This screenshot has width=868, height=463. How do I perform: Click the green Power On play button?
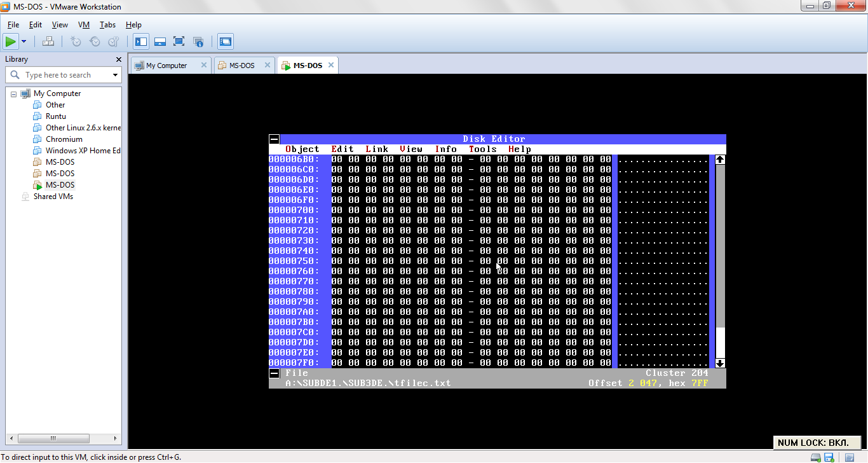coord(10,42)
